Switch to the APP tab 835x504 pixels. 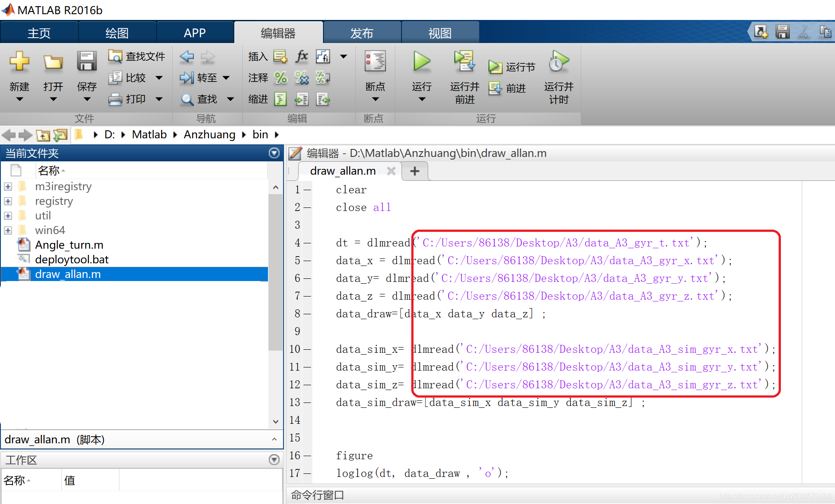(x=195, y=33)
